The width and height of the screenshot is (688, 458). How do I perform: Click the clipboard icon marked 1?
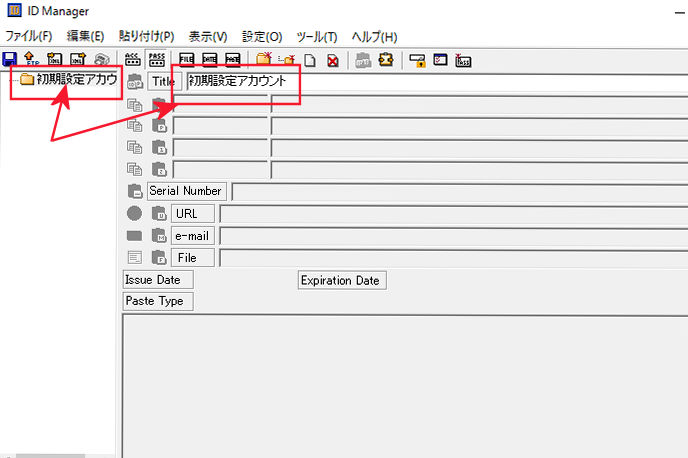tap(159, 147)
